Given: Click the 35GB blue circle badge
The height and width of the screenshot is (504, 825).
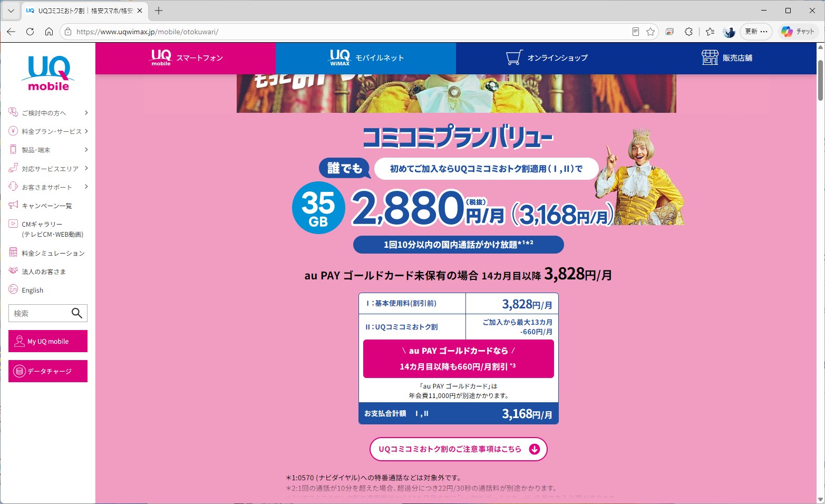Looking at the screenshot, I should pos(318,208).
